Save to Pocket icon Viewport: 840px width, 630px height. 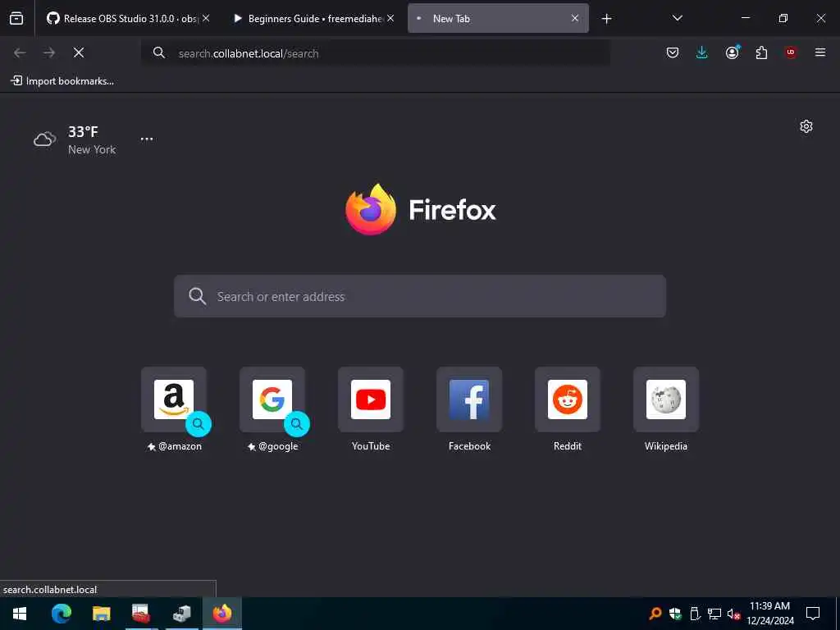click(673, 52)
